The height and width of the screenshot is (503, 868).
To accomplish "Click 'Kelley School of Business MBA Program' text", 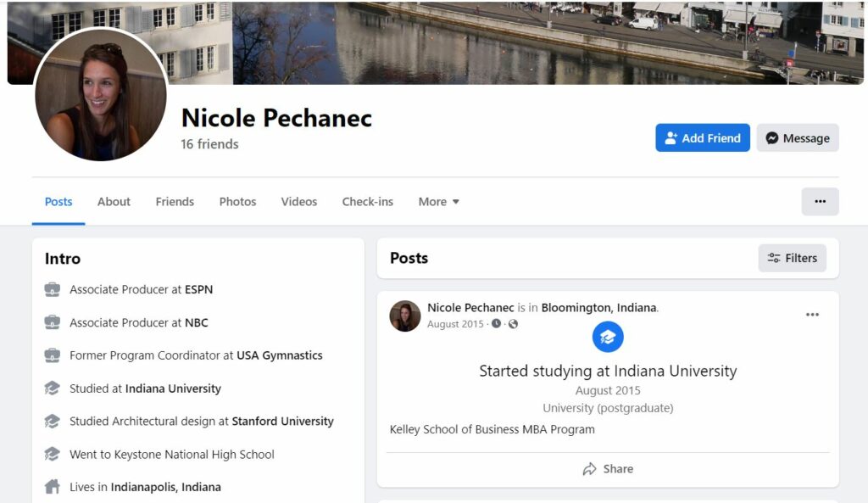I will point(492,429).
